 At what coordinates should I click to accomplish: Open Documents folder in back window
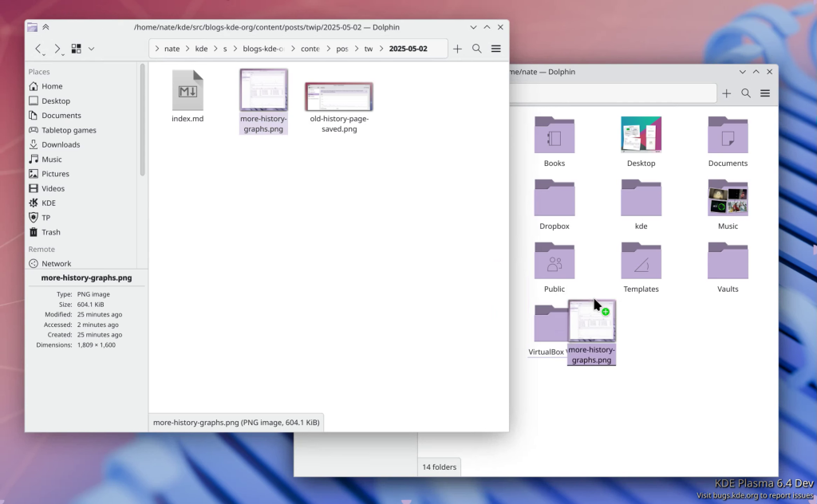pyautogui.click(x=728, y=142)
